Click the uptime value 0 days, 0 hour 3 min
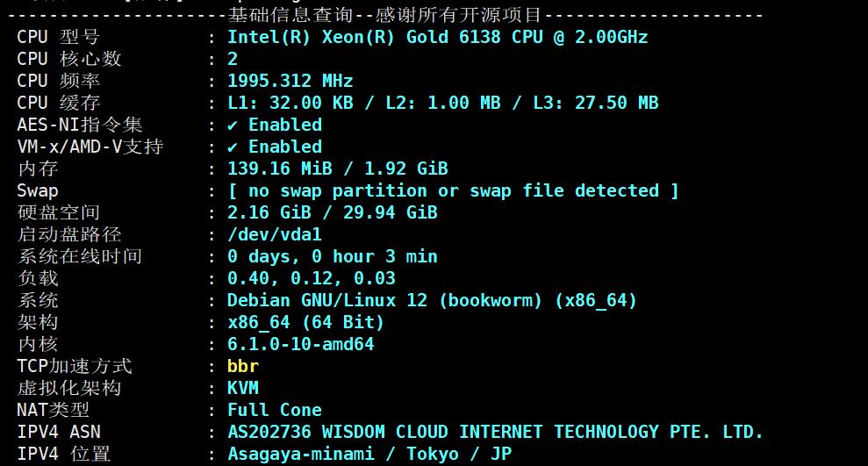This screenshot has width=868, height=466. pos(332,256)
